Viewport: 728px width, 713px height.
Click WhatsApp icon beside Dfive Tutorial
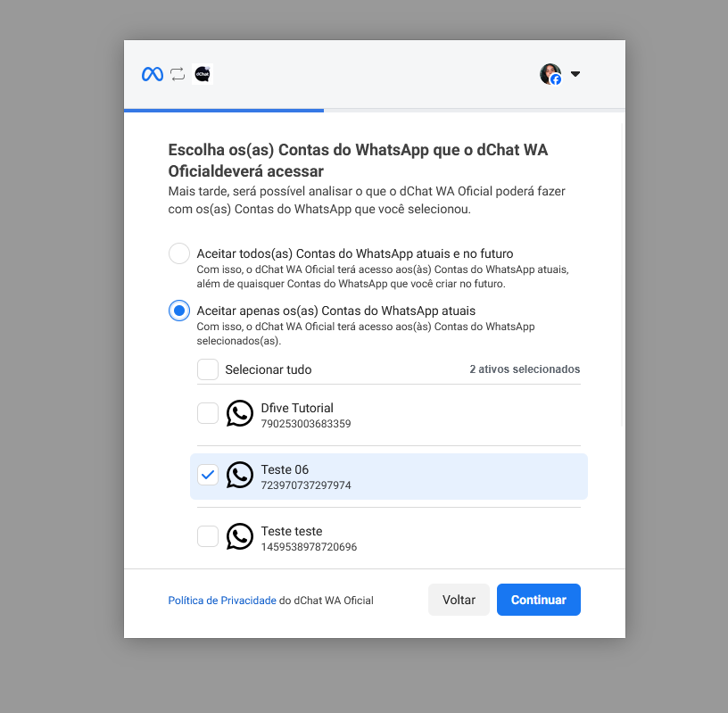(x=240, y=413)
